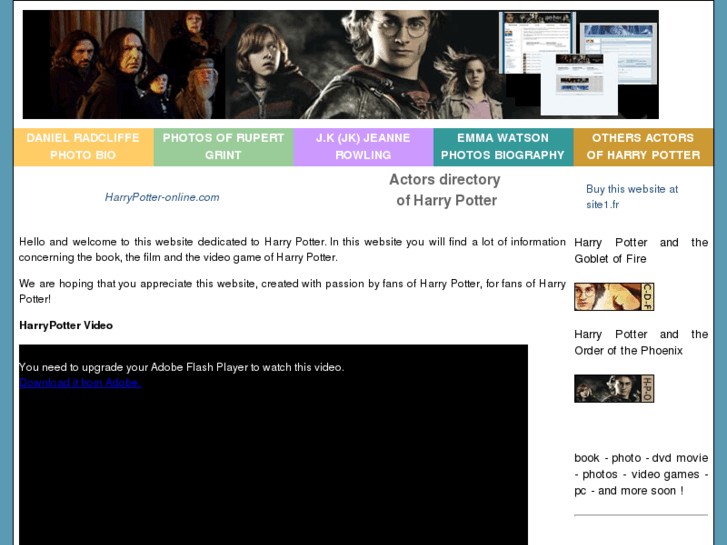This screenshot has width=727, height=545.
Task: Open Daniel Radcliffe Photo Bio tab
Action: click(x=83, y=147)
